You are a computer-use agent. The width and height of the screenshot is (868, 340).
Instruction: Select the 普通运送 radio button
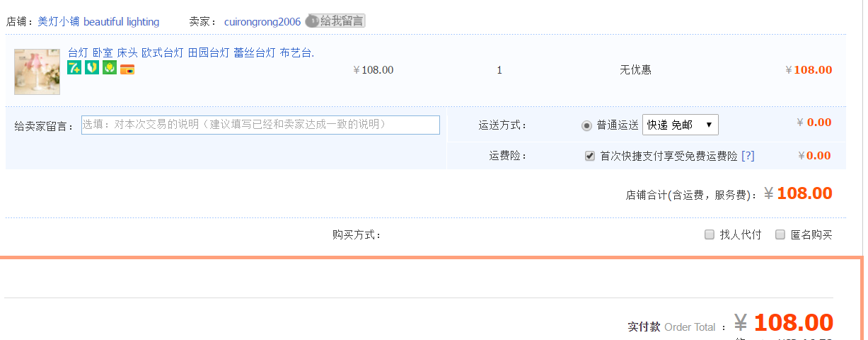pos(586,125)
